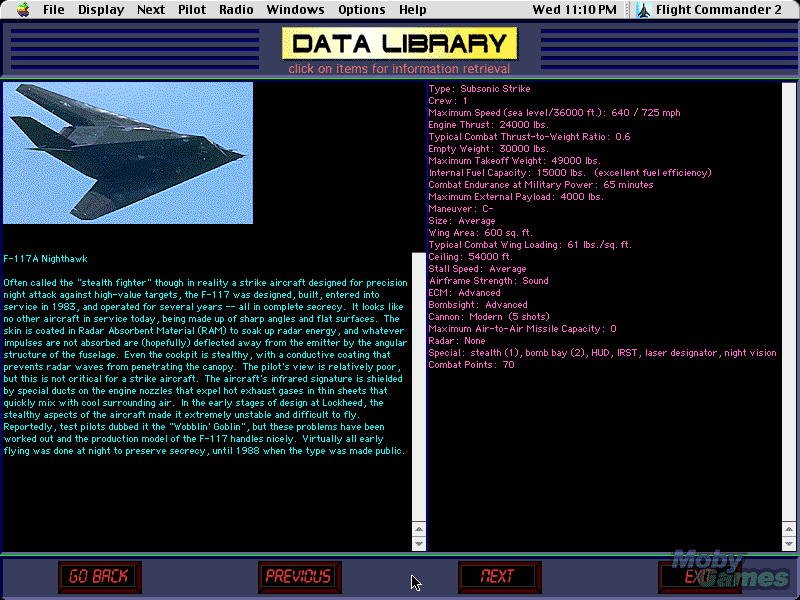Click the 'Radar: None' line
This screenshot has height=600, width=800.
[457, 340]
